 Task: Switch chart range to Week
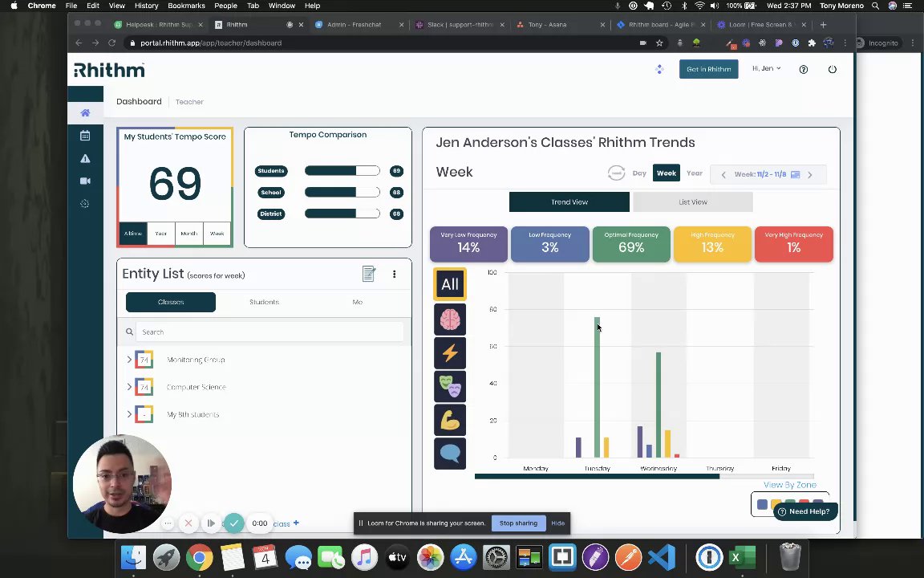pyautogui.click(x=667, y=173)
